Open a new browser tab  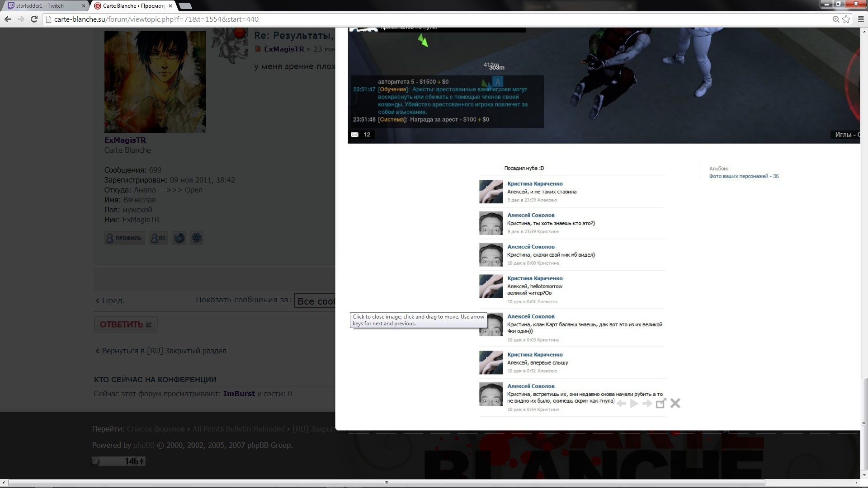point(185,6)
